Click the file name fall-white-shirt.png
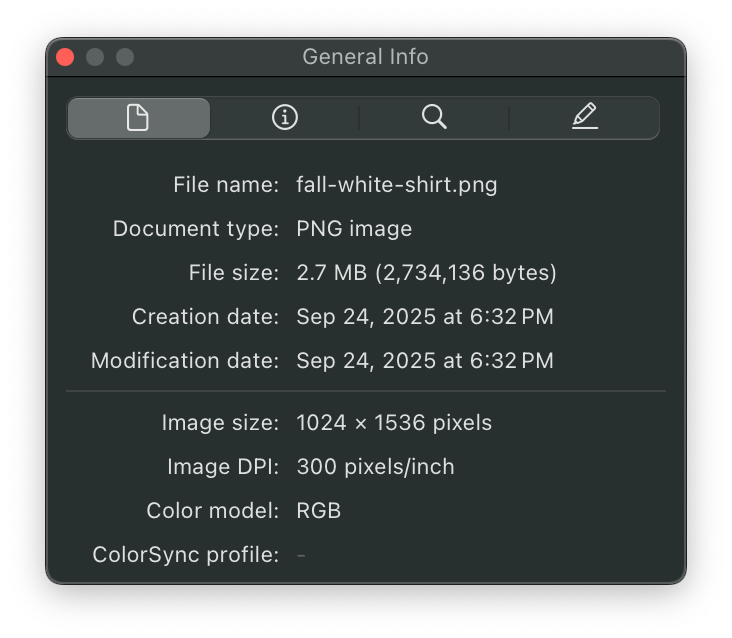The image size is (732, 638). [x=396, y=185]
